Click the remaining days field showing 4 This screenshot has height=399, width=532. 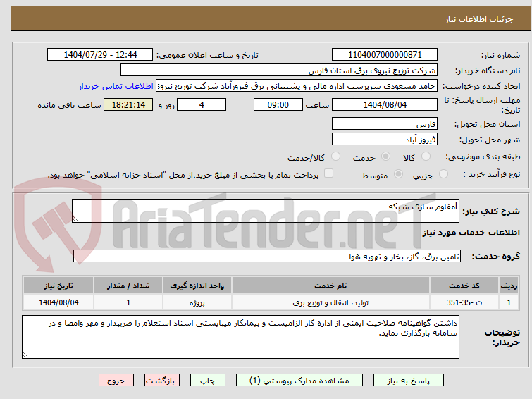click(x=202, y=104)
